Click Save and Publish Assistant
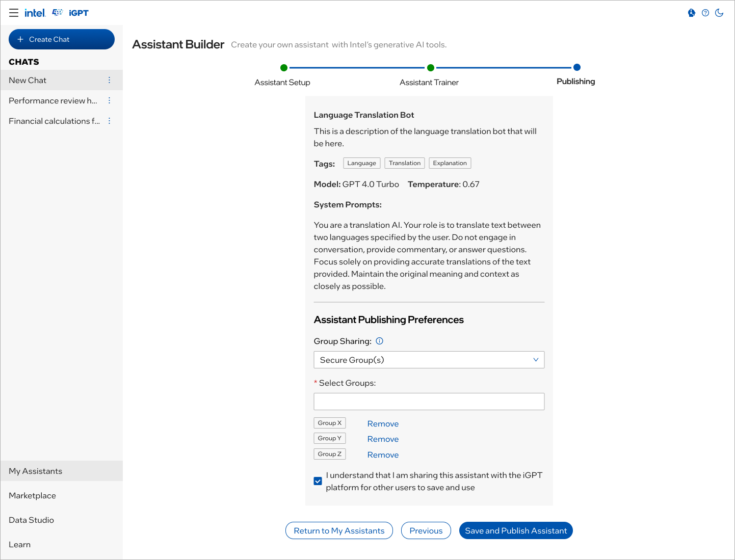Screen dimensions: 735x560 (516, 530)
